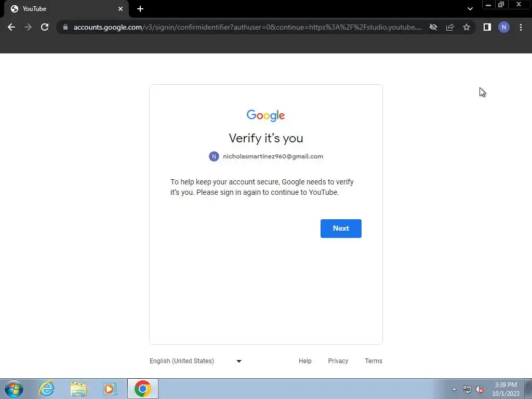
Task: Reload the page with refresh icon
Action: (x=45, y=27)
